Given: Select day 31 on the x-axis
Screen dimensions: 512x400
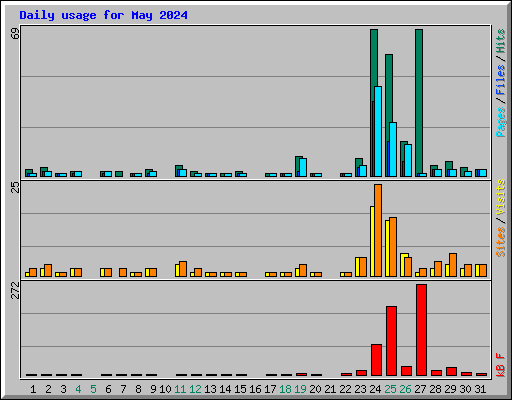Looking at the screenshot, I should [x=480, y=389].
